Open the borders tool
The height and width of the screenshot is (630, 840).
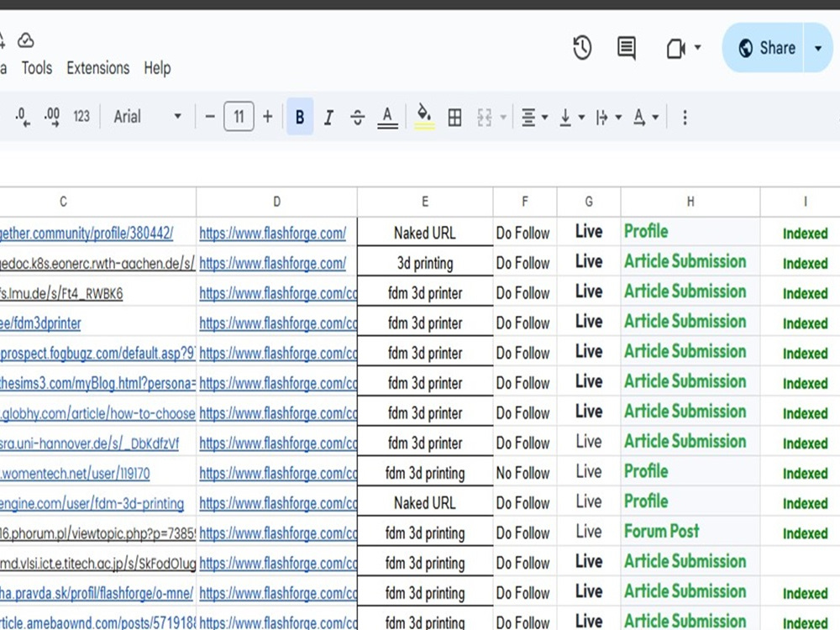454,117
